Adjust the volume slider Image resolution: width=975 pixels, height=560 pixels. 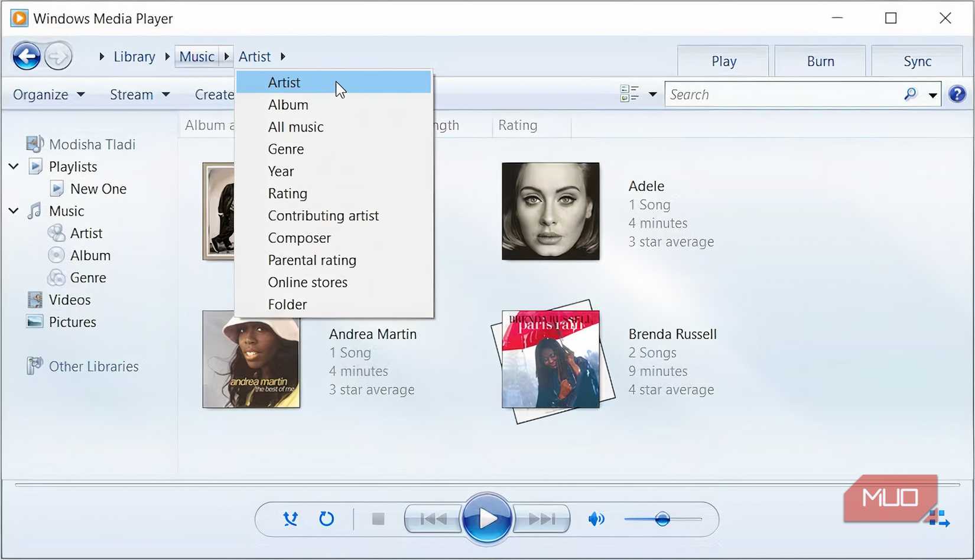click(x=662, y=519)
